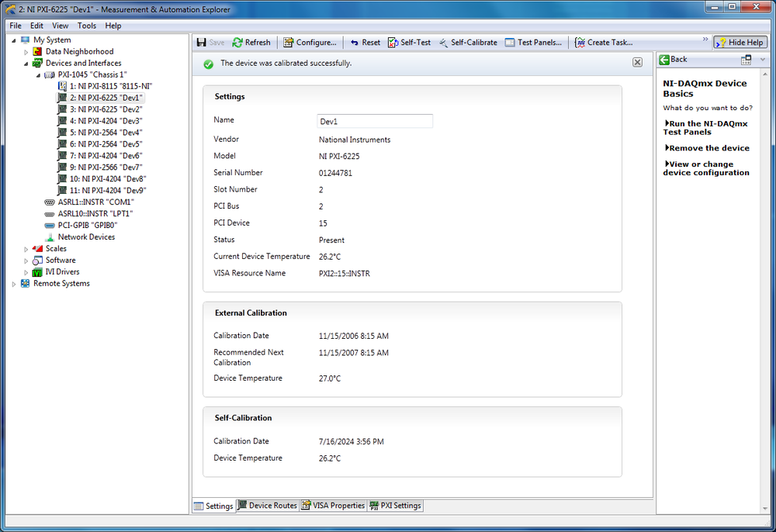Switch to the Settings tab
The height and width of the screenshot is (532, 776).
(x=214, y=506)
